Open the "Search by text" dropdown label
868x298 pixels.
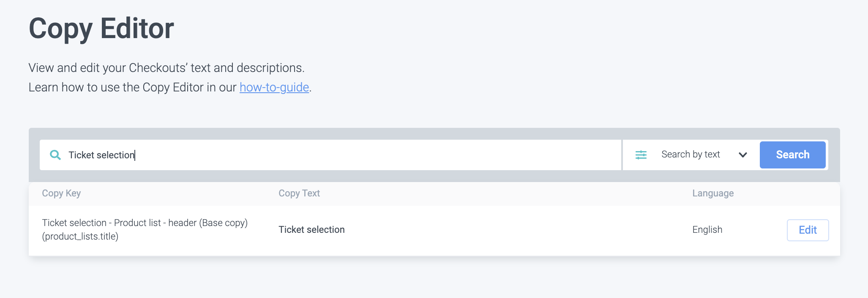click(691, 155)
